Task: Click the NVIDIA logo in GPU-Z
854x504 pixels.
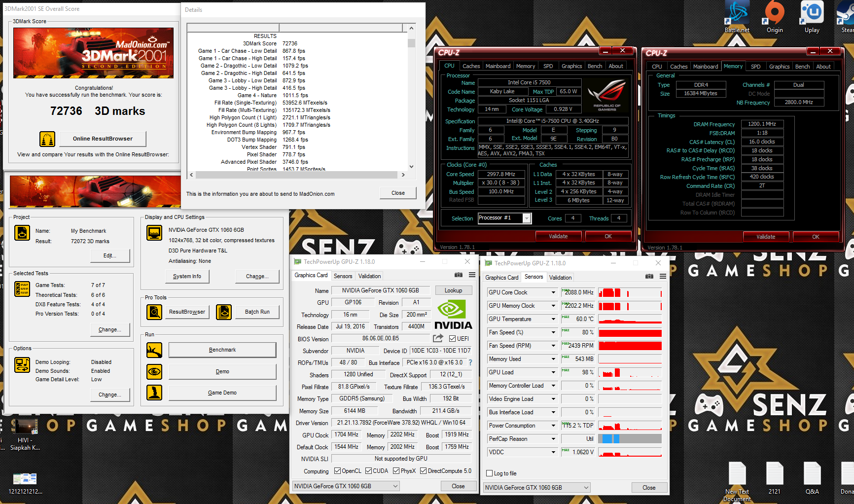Action: click(x=453, y=315)
